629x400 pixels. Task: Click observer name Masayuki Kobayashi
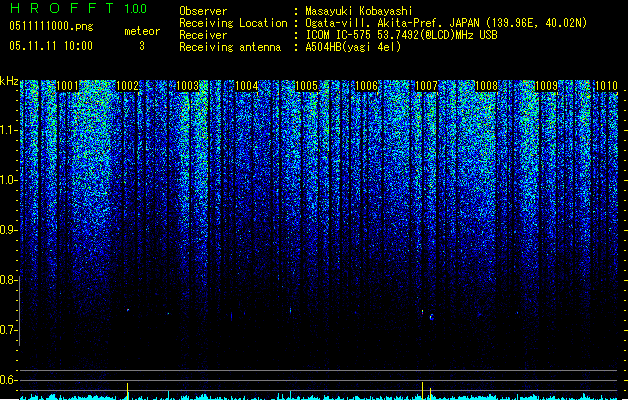pos(359,11)
